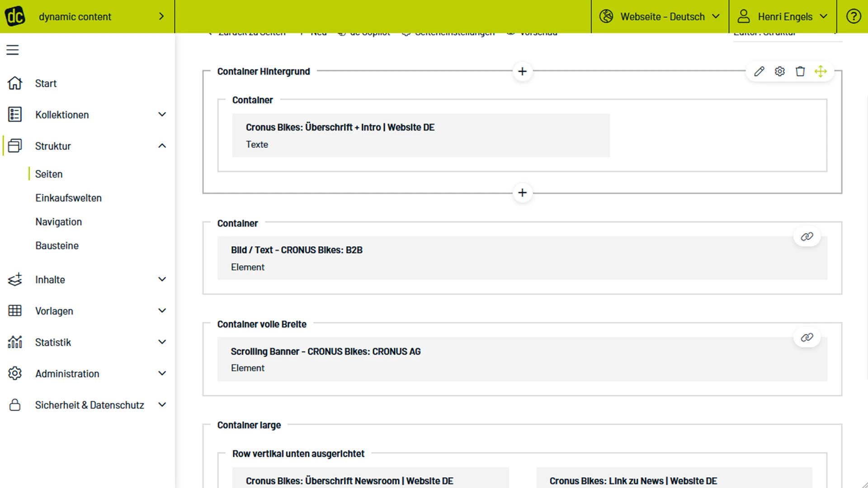
Task: Click link icon on Scrolling Banner element
Action: click(807, 338)
